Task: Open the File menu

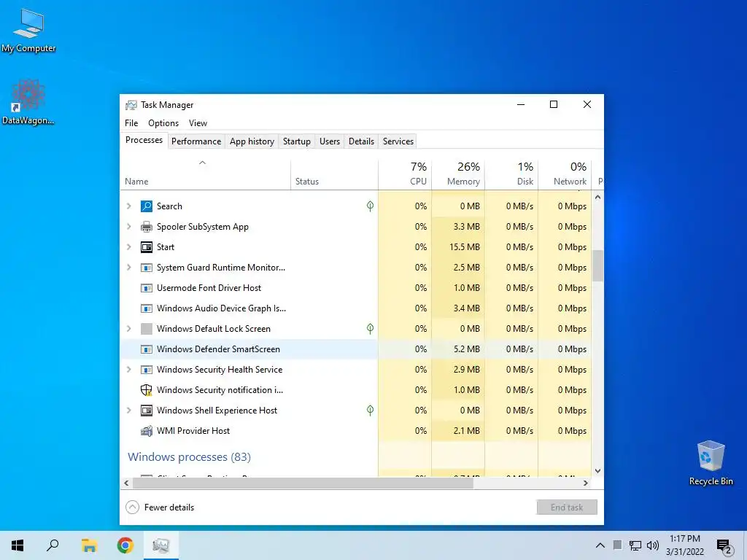Action: (x=131, y=122)
